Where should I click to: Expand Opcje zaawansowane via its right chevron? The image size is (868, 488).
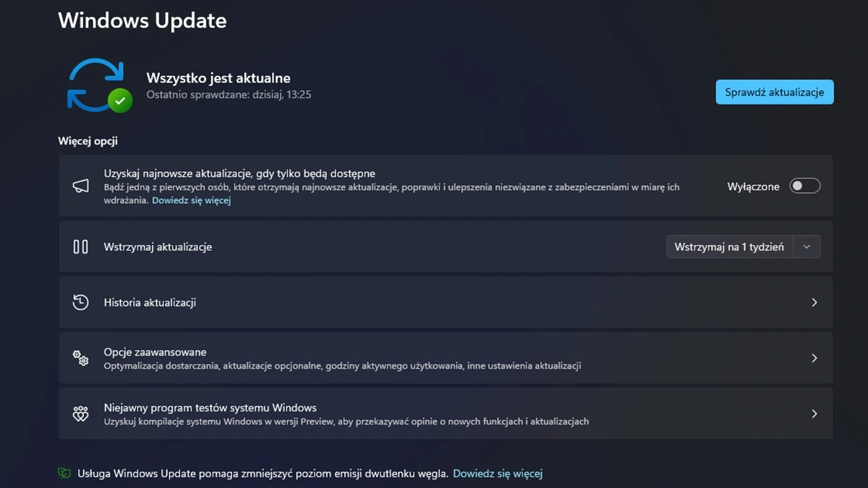tap(814, 359)
